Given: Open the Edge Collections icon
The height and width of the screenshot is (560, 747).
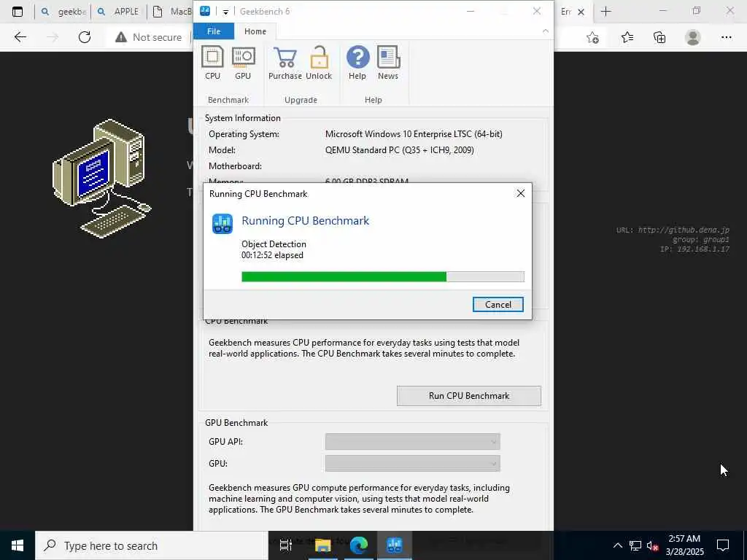Looking at the screenshot, I should 659,37.
